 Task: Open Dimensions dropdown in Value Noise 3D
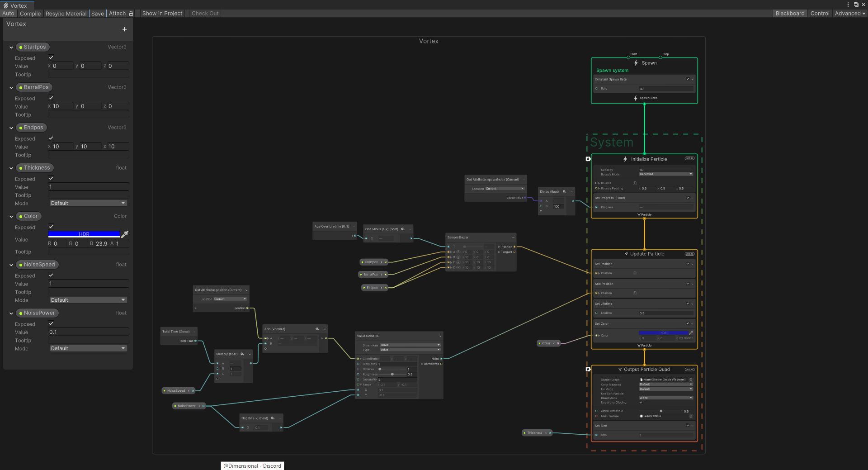click(x=410, y=345)
